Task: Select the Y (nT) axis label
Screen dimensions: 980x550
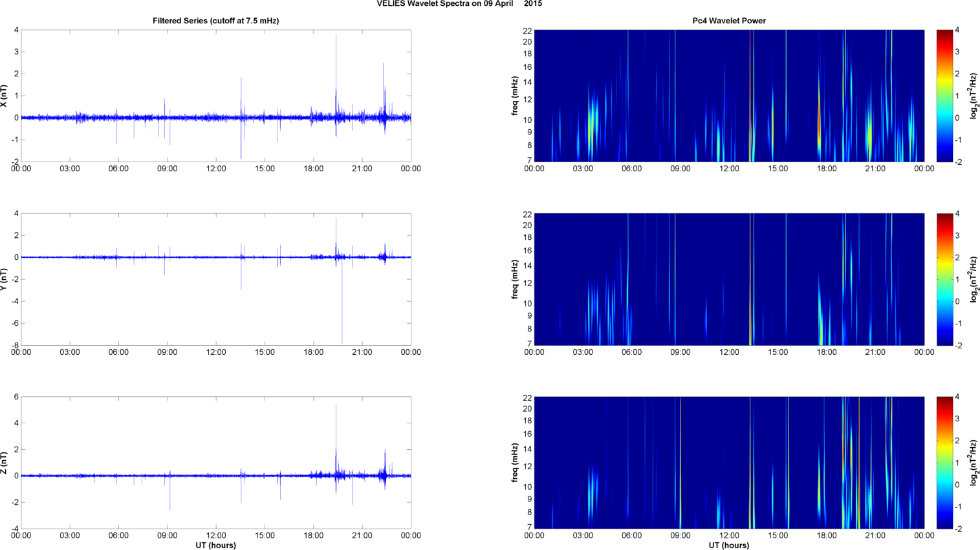Action: pos(4,279)
